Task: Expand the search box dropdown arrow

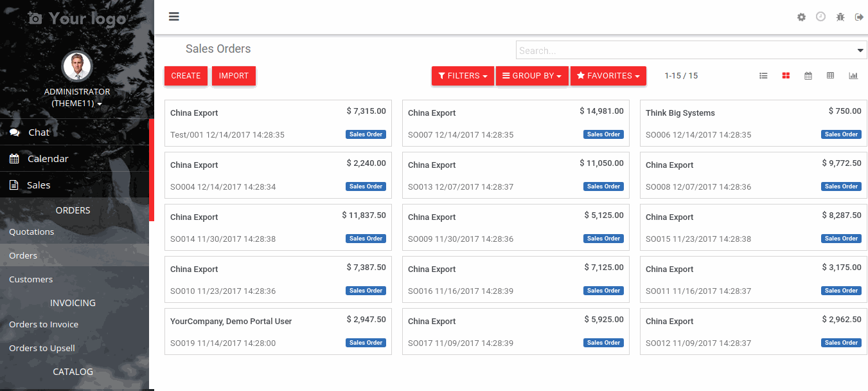Action: (860, 51)
